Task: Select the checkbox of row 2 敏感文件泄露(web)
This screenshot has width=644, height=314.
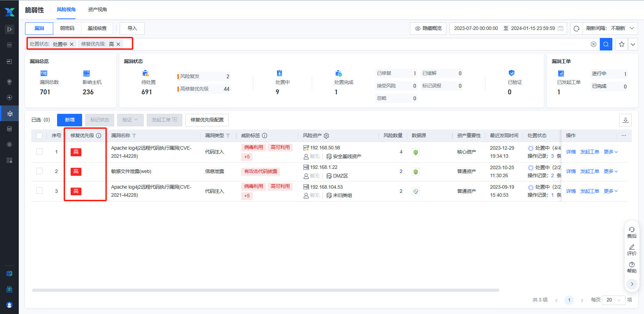Action: point(39,171)
